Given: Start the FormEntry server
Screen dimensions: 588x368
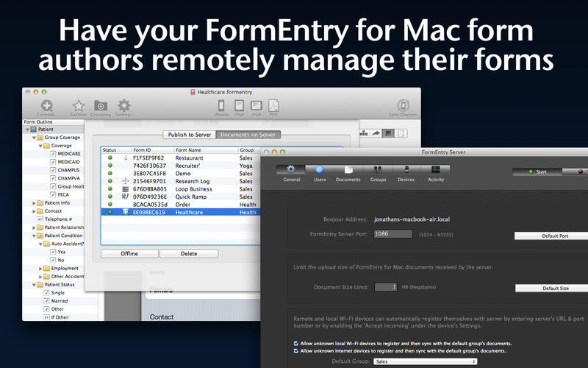Looking at the screenshot, I should (537, 171).
